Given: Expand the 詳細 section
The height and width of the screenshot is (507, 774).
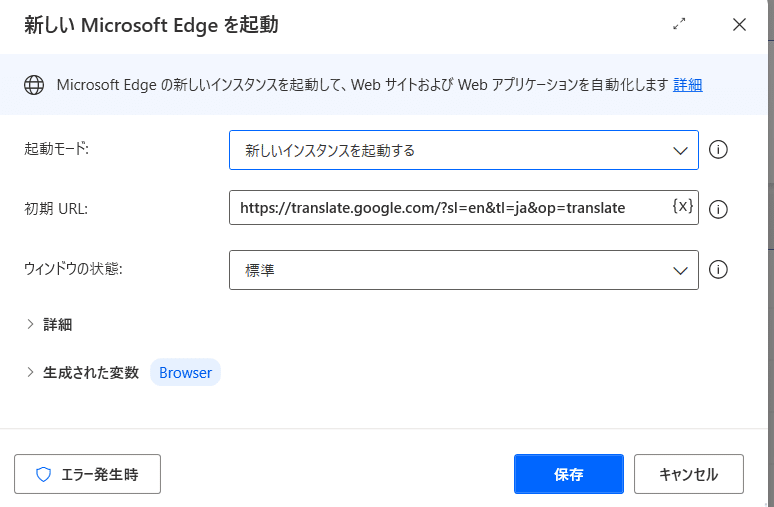Looking at the screenshot, I should coord(49,324).
